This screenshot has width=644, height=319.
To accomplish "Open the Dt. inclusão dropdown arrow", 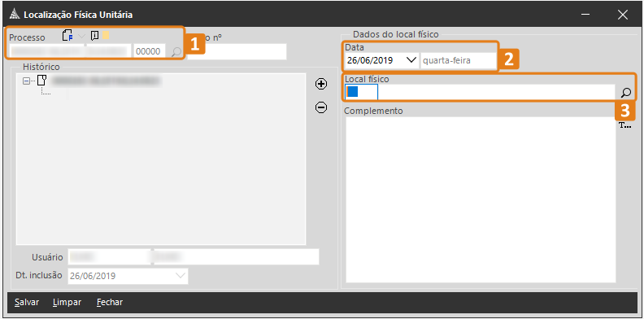I will point(180,276).
